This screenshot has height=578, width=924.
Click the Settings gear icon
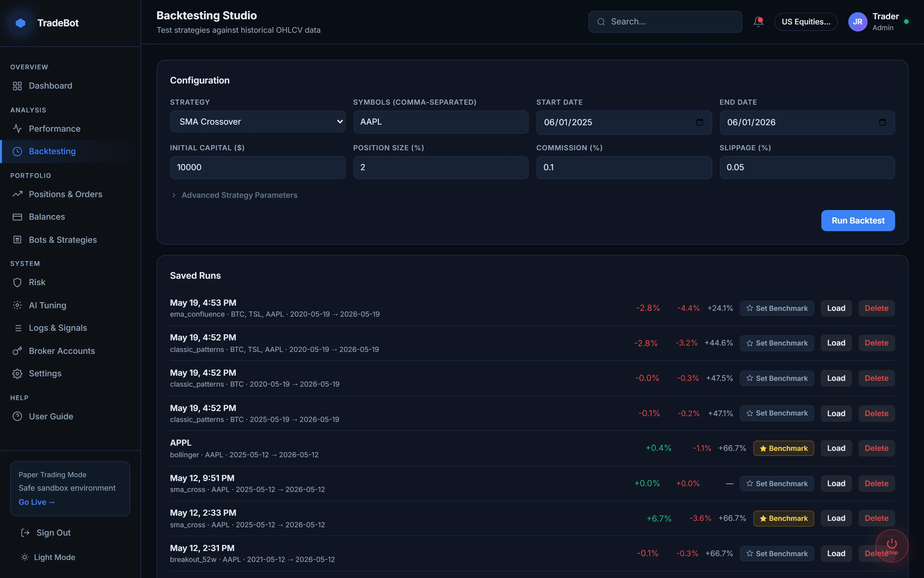click(x=17, y=373)
